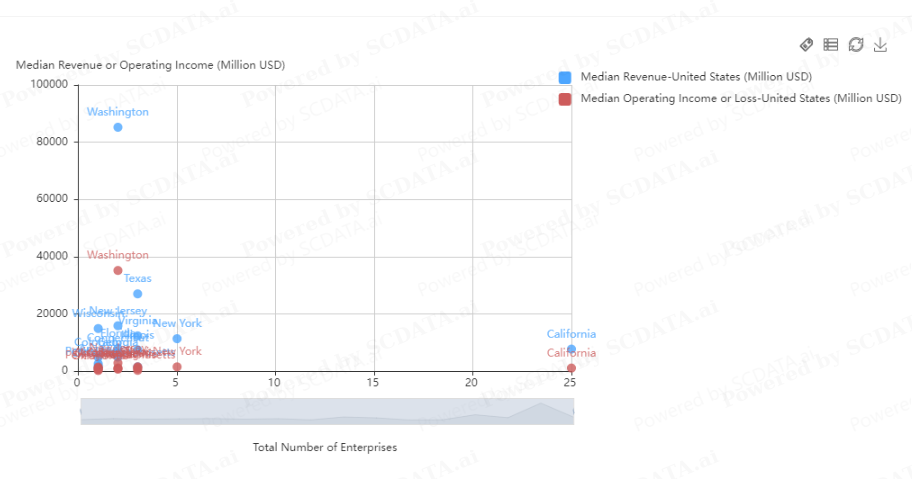Toggle Median Revenue-United States legend series
This screenshot has height=479, width=912.
pos(696,77)
